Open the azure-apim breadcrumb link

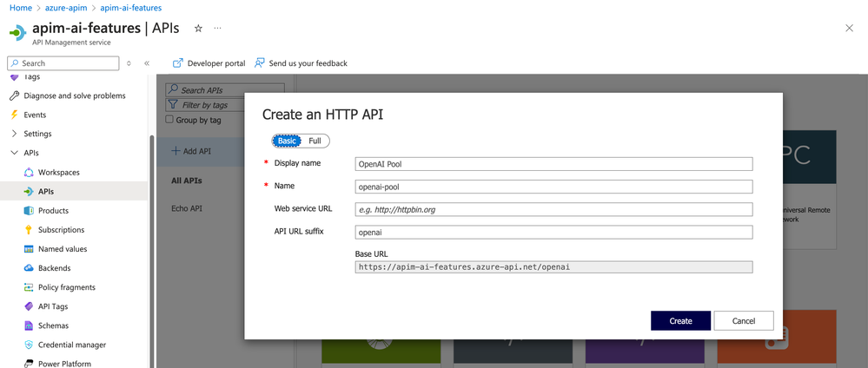coord(66,9)
